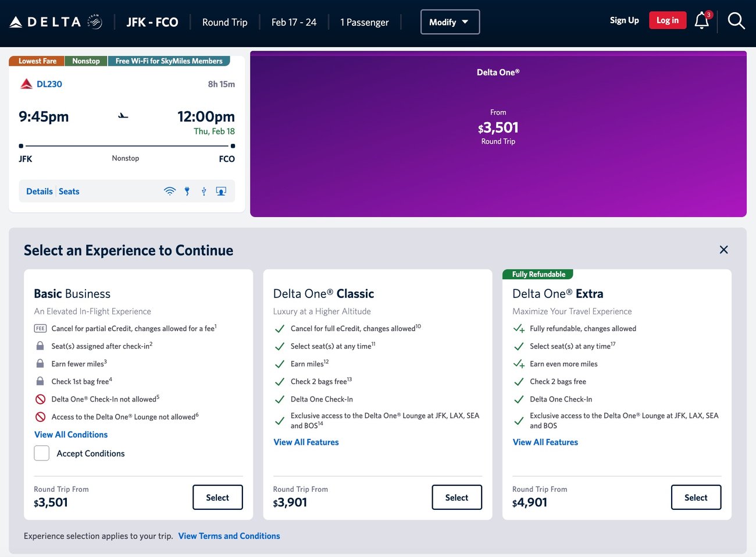
Task: Close the Select an Experience panel
Action: coord(723,250)
